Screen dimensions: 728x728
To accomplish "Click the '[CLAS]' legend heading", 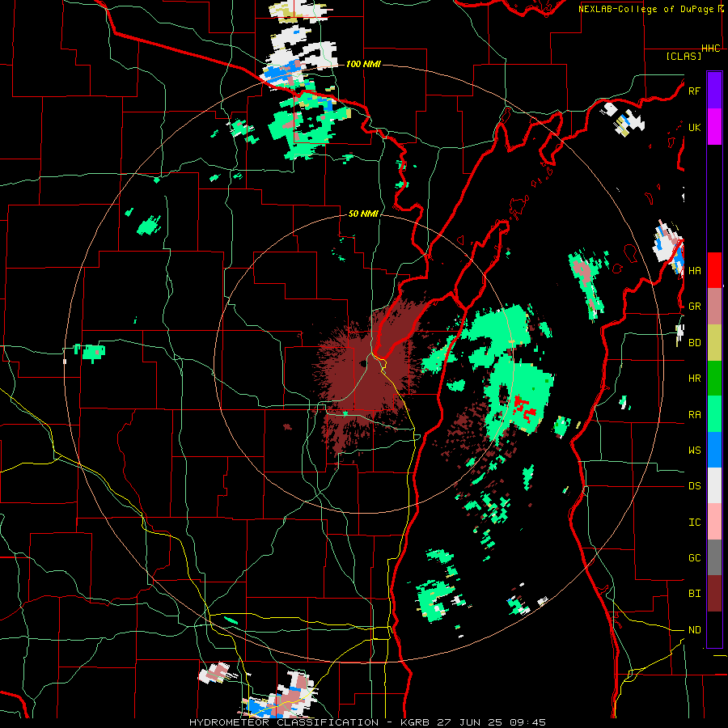I will pos(684,56).
